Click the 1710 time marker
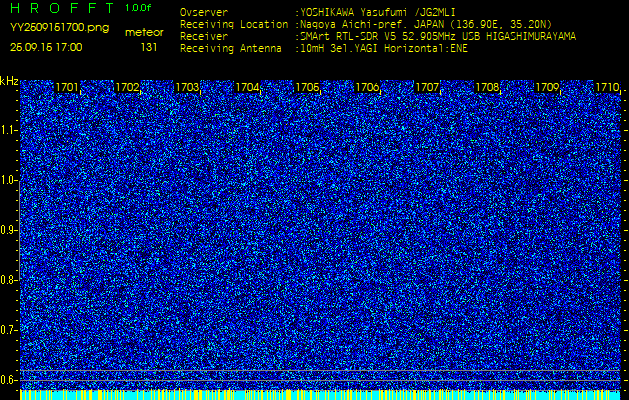 point(607,87)
